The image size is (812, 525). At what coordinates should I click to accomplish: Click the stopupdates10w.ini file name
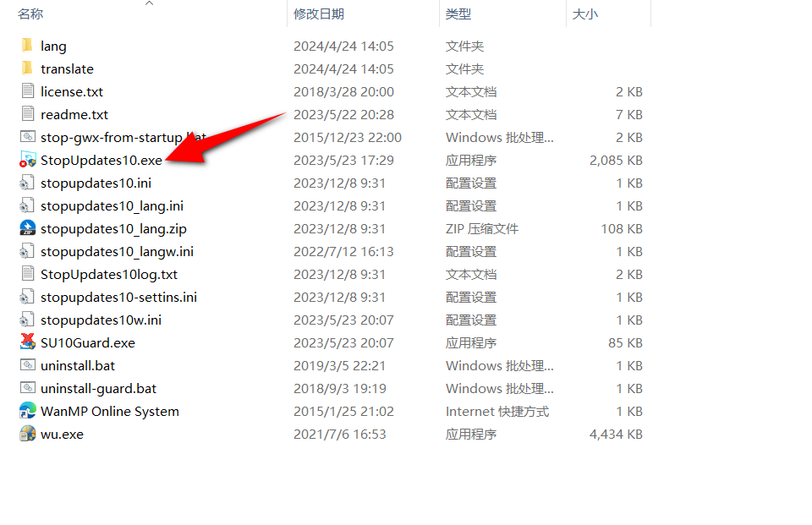pos(101,320)
